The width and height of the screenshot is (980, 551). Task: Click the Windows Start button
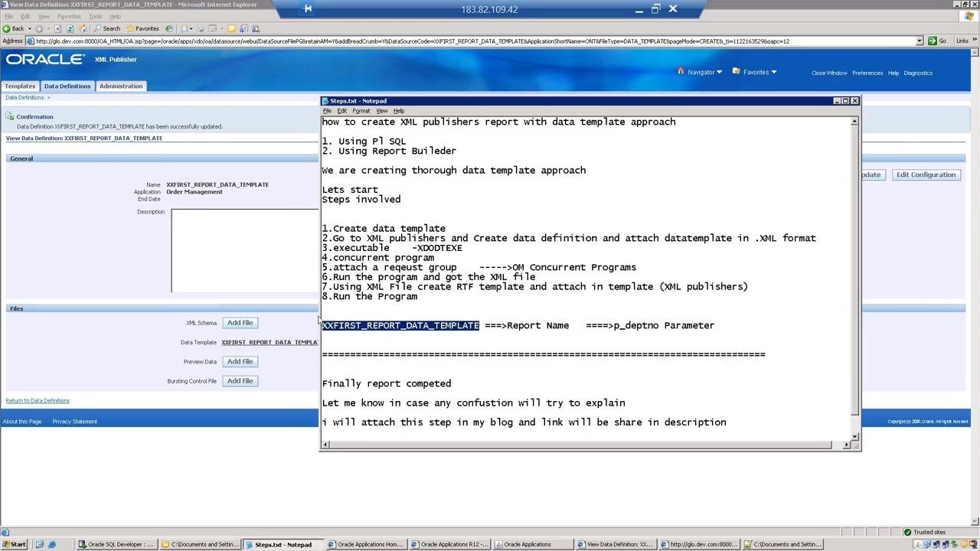(x=14, y=544)
